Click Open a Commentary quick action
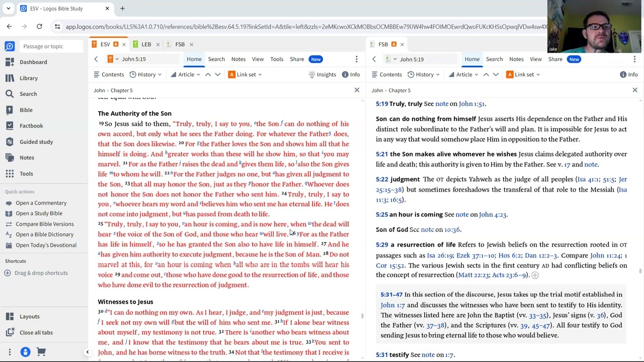The image size is (644, 362). 41,203
